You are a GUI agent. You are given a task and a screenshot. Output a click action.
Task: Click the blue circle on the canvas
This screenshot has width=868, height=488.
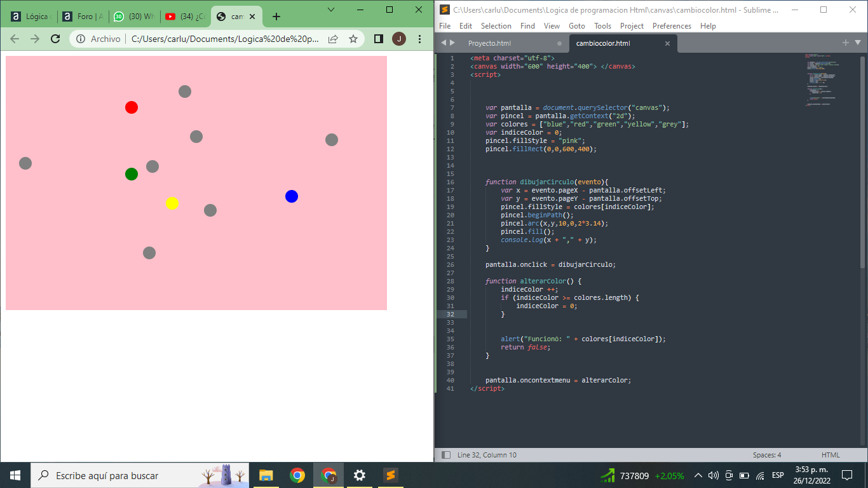pyautogui.click(x=292, y=196)
